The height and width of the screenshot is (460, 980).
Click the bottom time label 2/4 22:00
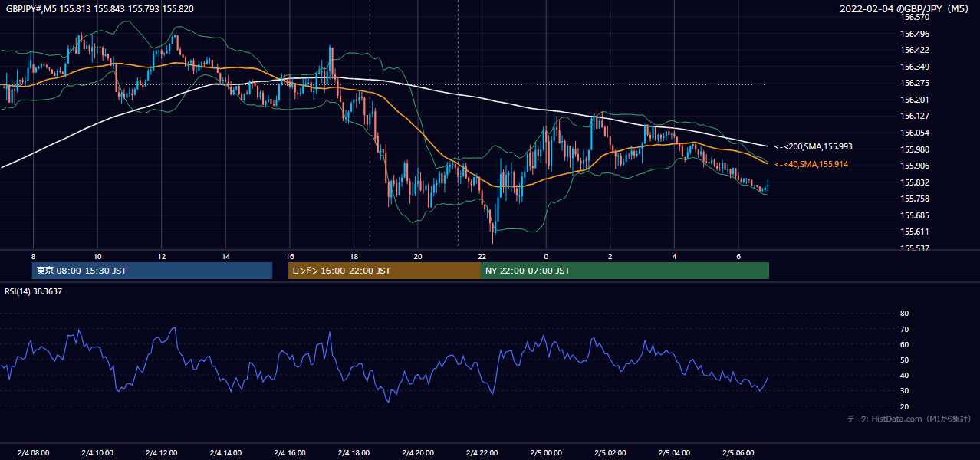pos(482,452)
